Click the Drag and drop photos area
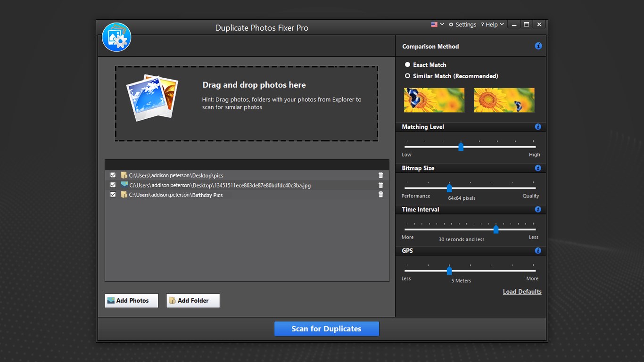The width and height of the screenshot is (644, 362). pyautogui.click(x=247, y=103)
